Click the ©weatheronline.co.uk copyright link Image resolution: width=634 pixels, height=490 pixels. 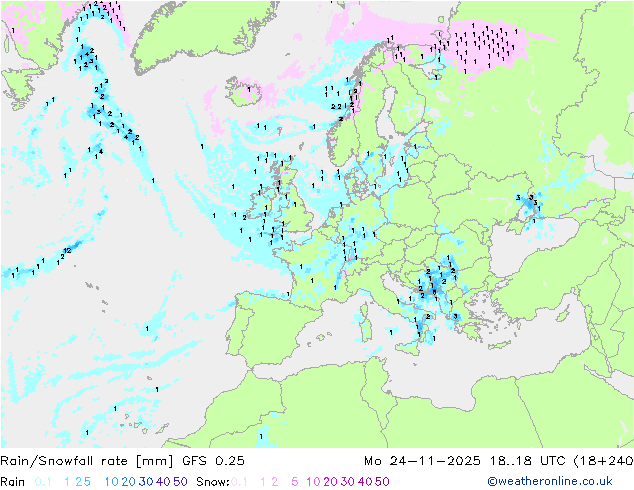(x=550, y=481)
